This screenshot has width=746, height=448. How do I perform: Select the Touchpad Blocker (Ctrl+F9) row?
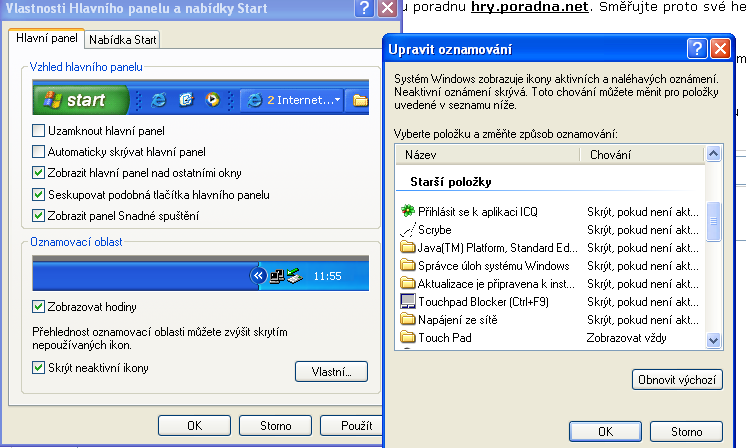(x=550, y=302)
